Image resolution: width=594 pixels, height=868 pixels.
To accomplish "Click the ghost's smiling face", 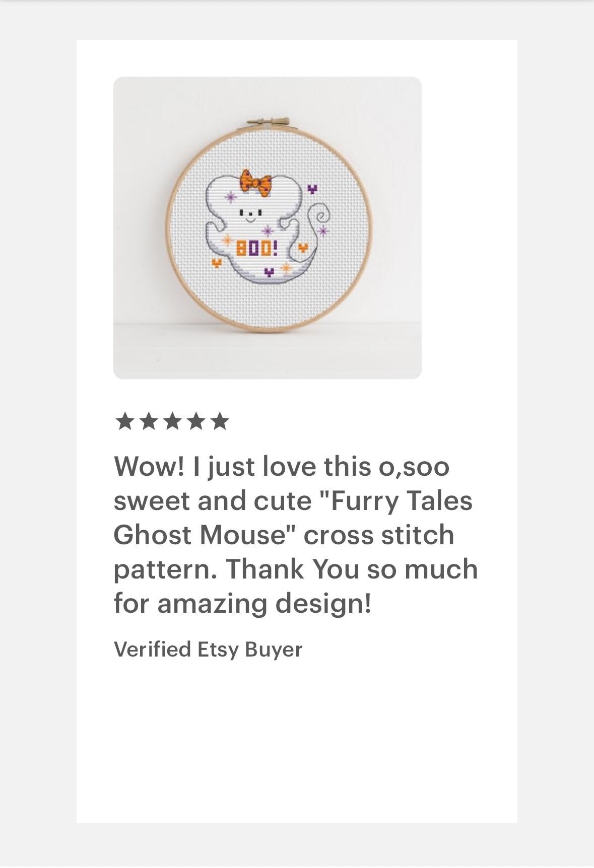I will 250,215.
